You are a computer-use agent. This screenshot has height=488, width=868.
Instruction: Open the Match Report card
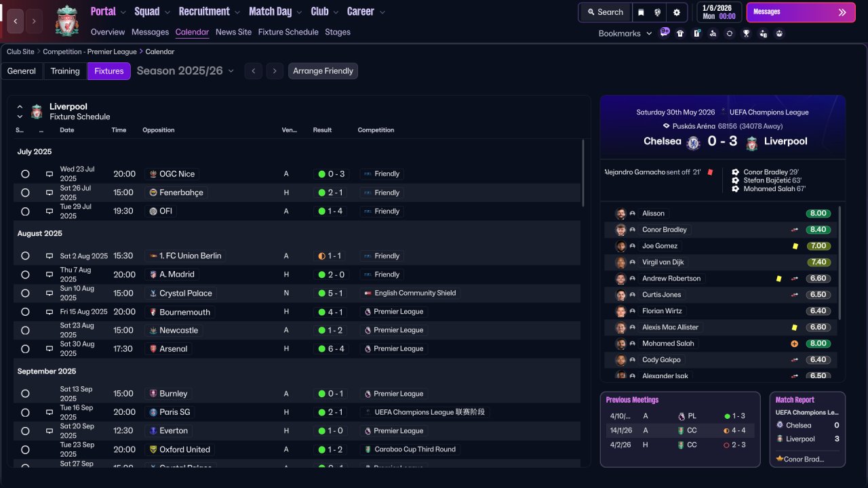pyautogui.click(x=808, y=430)
